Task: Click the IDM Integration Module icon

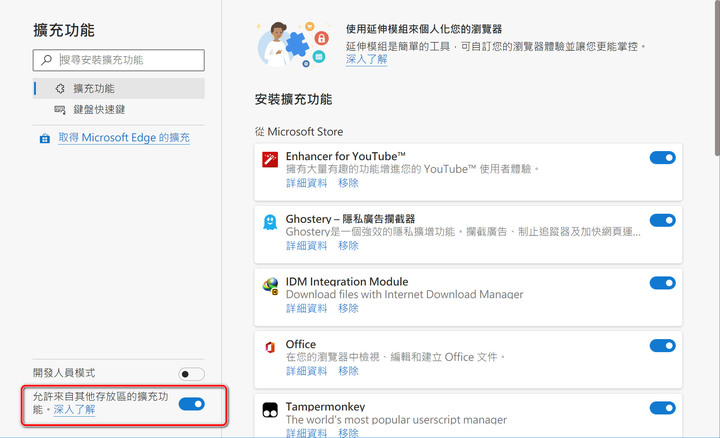Action: coord(270,285)
